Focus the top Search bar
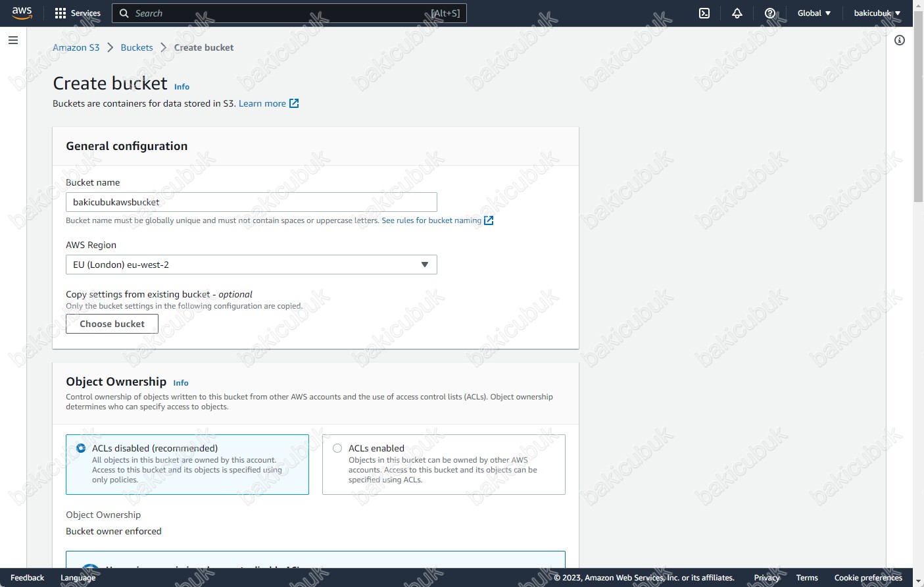The image size is (924, 587). [289, 13]
